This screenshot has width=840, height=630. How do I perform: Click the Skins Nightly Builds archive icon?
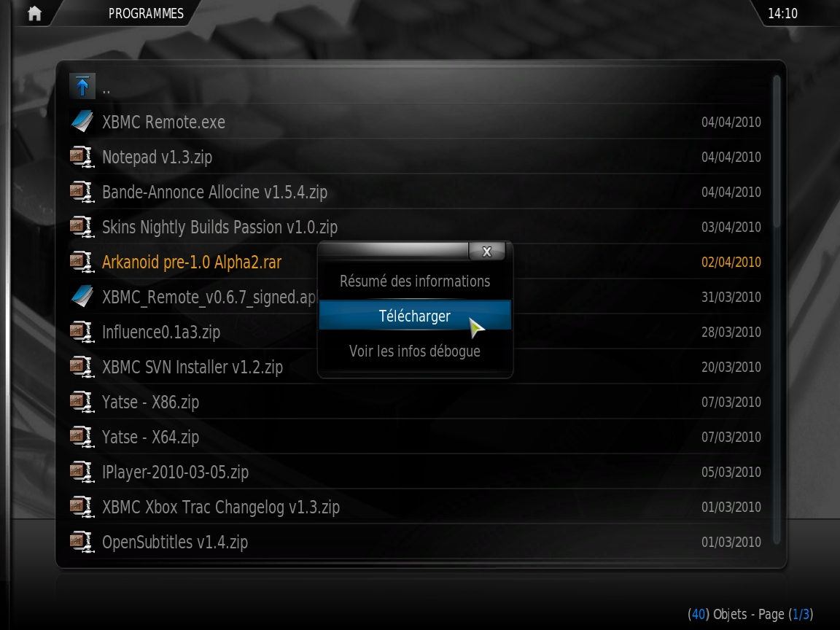(x=82, y=227)
